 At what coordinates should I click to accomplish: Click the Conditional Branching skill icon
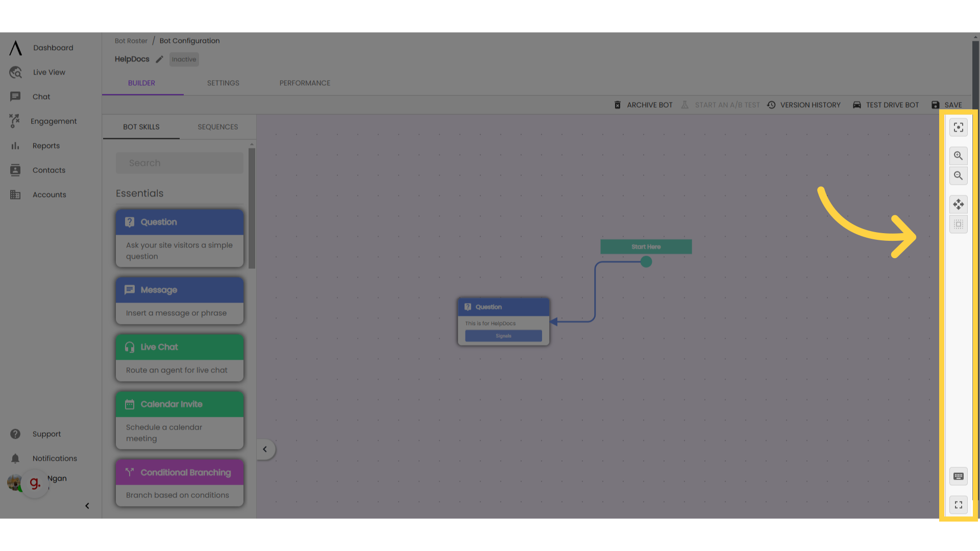coord(129,472)
